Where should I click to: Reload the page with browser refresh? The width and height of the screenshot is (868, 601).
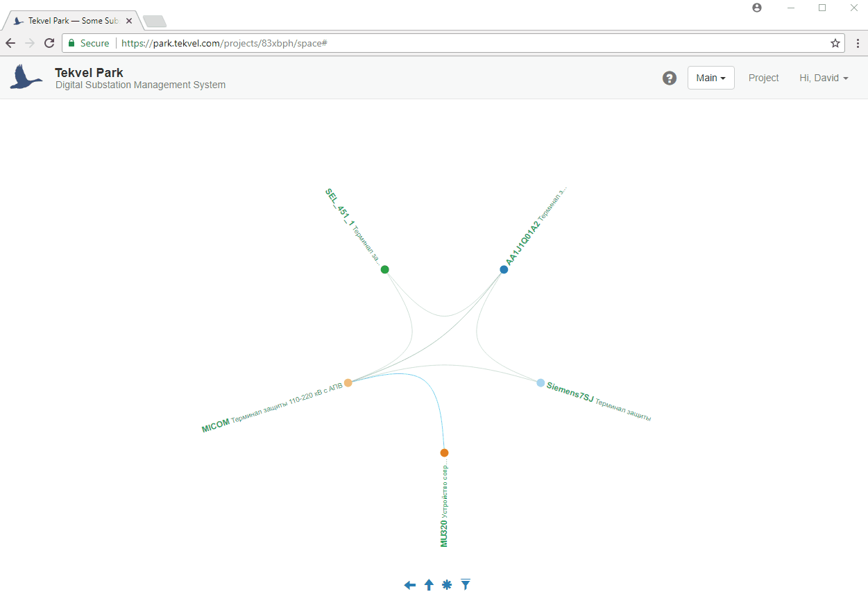[x=49, y=43]
